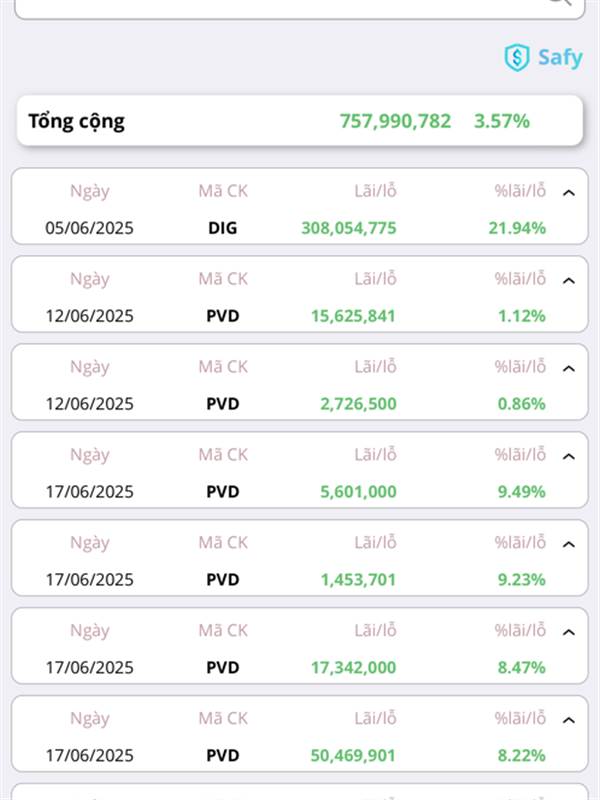600x800 pixels.
Task: Select the 05/06/2025 date entry
Action: click(x=89, y=228)
